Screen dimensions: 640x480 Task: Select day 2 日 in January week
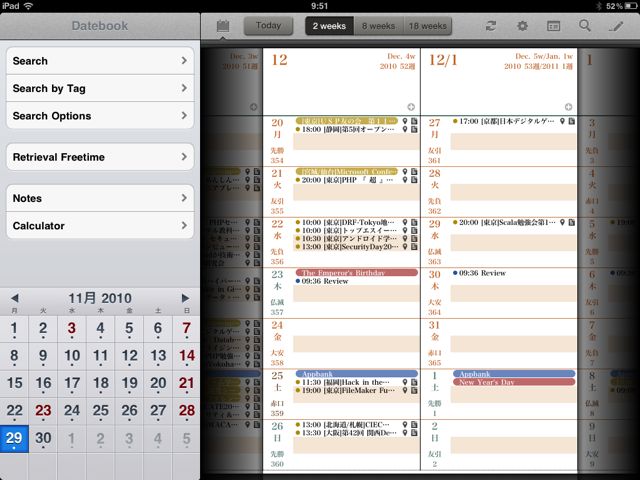point(435,444)
